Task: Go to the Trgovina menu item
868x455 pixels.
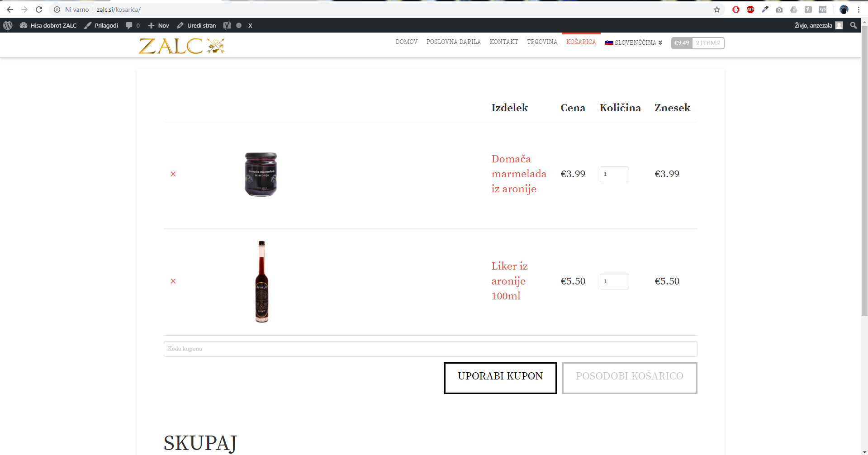Action: (x=542, y=42)
